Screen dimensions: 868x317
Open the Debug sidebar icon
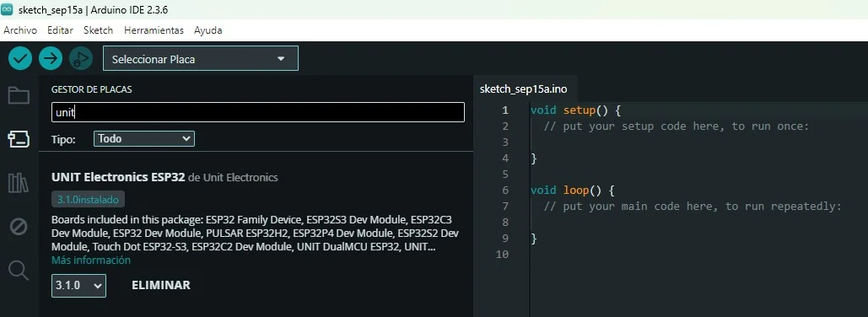[x=19, y=226]
